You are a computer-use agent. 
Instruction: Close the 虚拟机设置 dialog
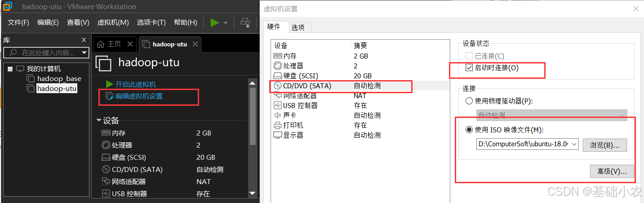635,9
